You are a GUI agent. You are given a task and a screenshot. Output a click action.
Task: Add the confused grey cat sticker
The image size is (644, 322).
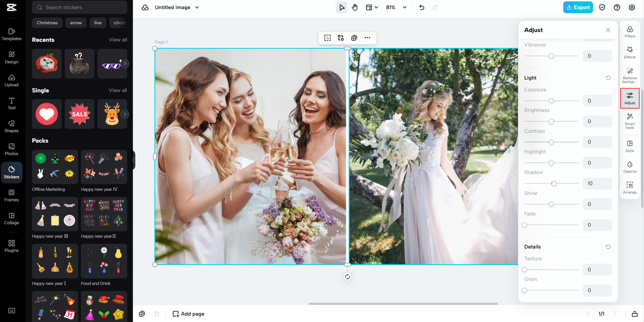tap(80, 64)
